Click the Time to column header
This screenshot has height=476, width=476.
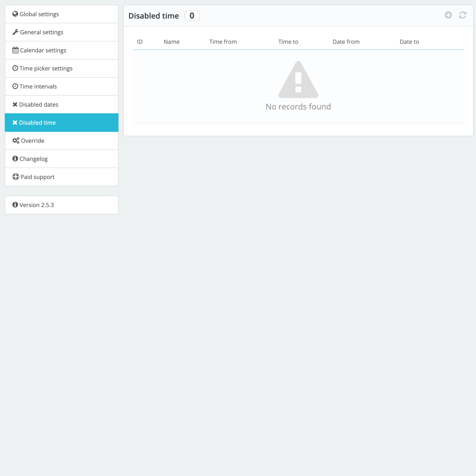[288, 42]
